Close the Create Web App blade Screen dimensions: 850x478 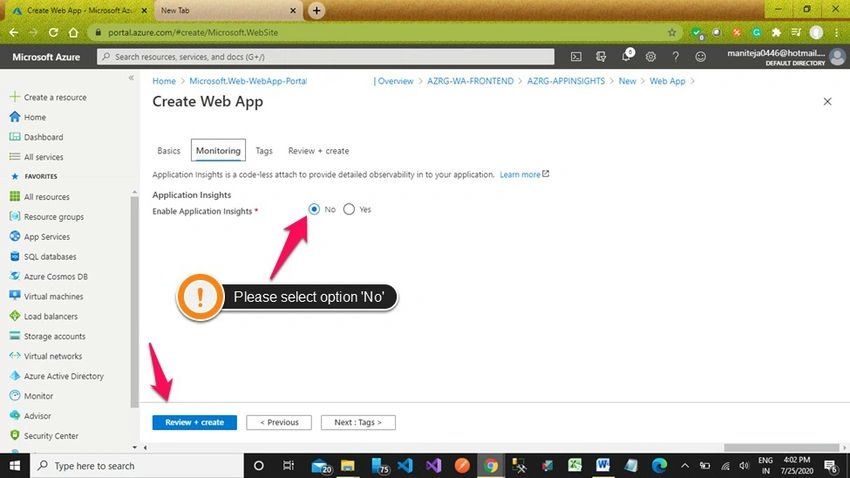(x=827, y=101)
